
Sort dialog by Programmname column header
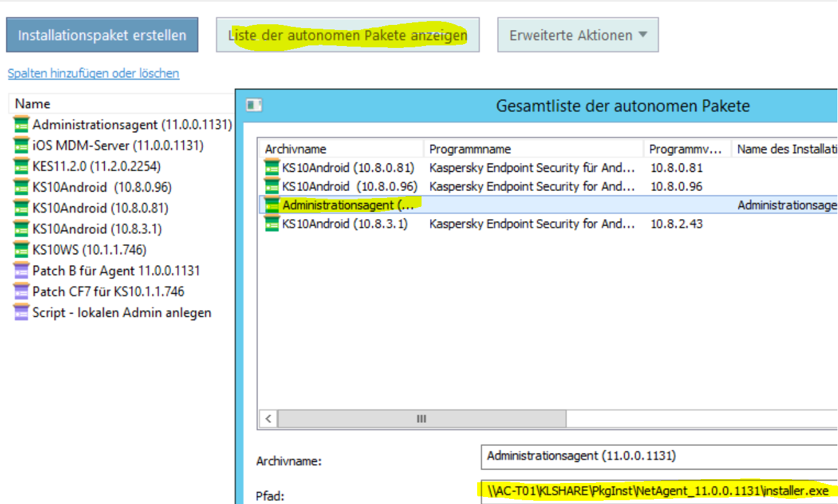coord(533,149)
